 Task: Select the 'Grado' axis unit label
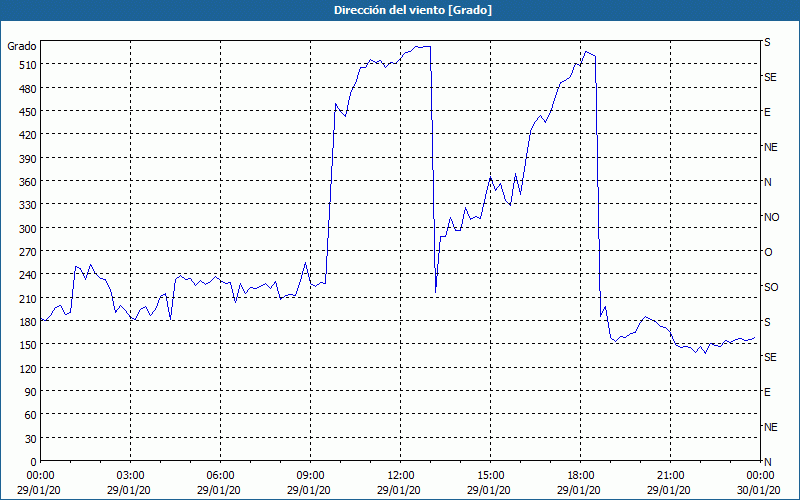(22, 46)
